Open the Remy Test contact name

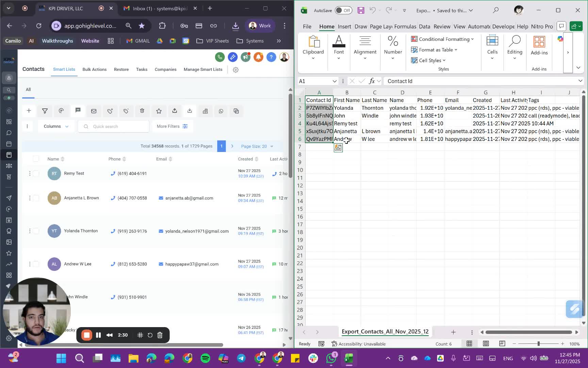tap(74, 173)
